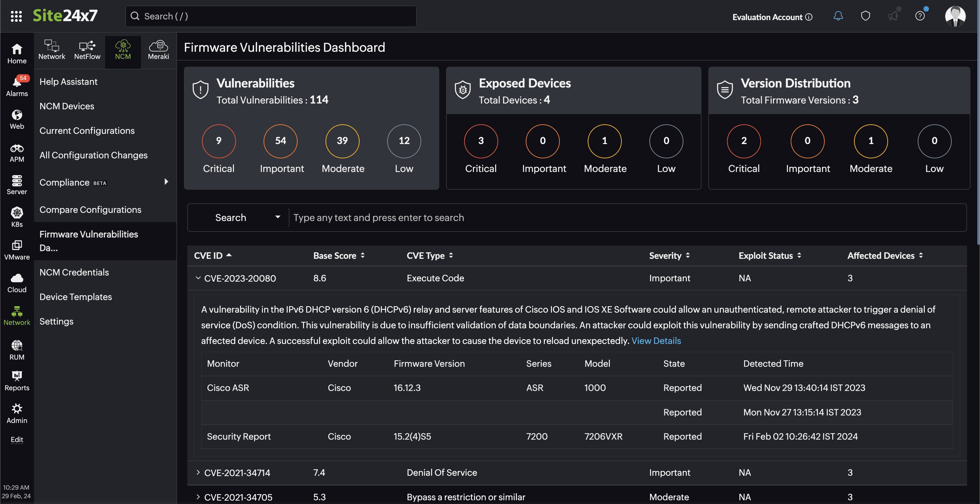This screenshot has width=980, height=504.
Task: Open NCM Devices menu item
Action: point(67,106)
